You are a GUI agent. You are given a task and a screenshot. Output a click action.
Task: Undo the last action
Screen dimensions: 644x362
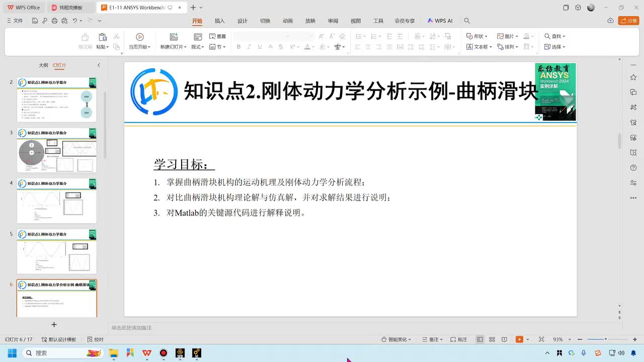(75, 21)
